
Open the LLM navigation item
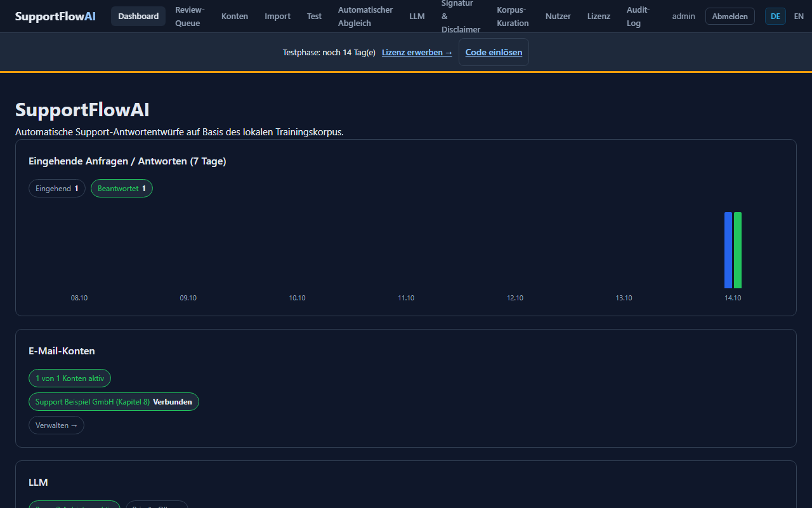pos(417,16)
